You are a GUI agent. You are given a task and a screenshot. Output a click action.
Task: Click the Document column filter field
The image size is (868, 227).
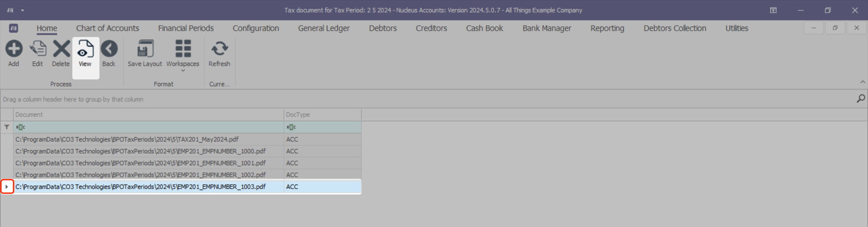point(148,127)
